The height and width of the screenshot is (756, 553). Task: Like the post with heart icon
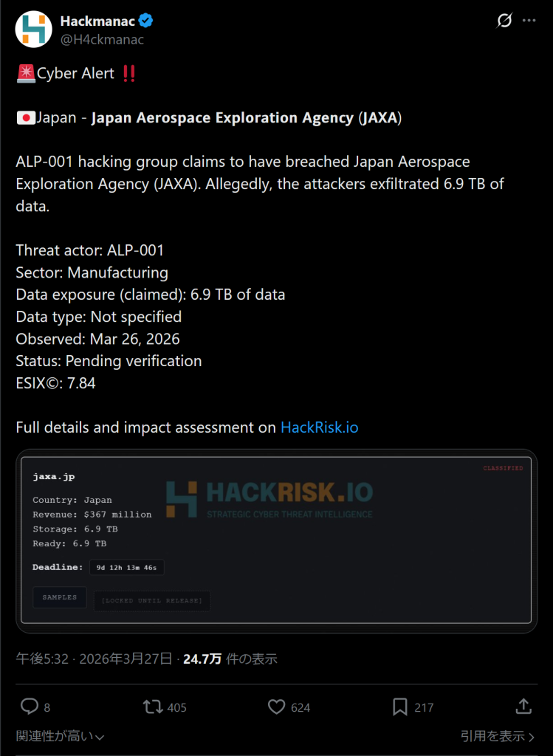[276, 707]
